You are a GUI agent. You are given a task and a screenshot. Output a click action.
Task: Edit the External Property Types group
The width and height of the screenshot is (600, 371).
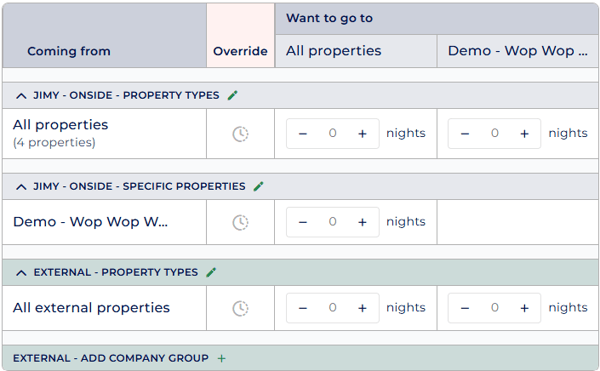[211, 272]
